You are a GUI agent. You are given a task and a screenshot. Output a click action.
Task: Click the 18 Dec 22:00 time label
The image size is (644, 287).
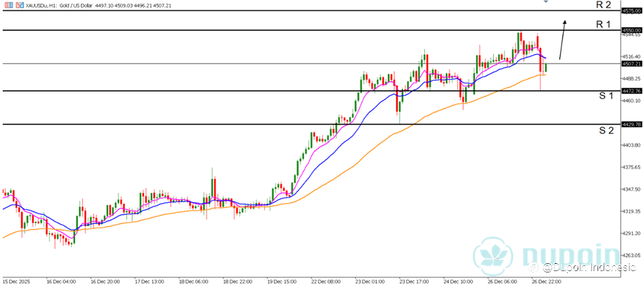[237, 282]
